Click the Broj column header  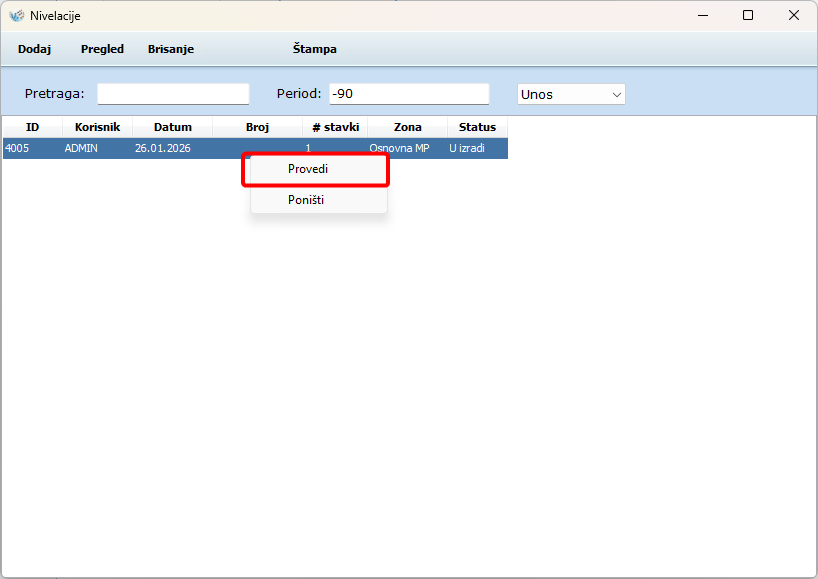pyautogui.click(x=257, y=127)
